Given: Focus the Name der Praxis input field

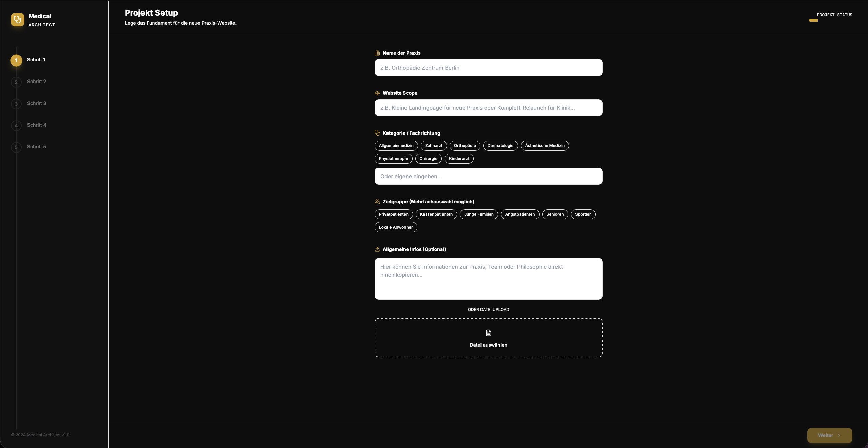Looking at the screenshot, I should point(488,68).
